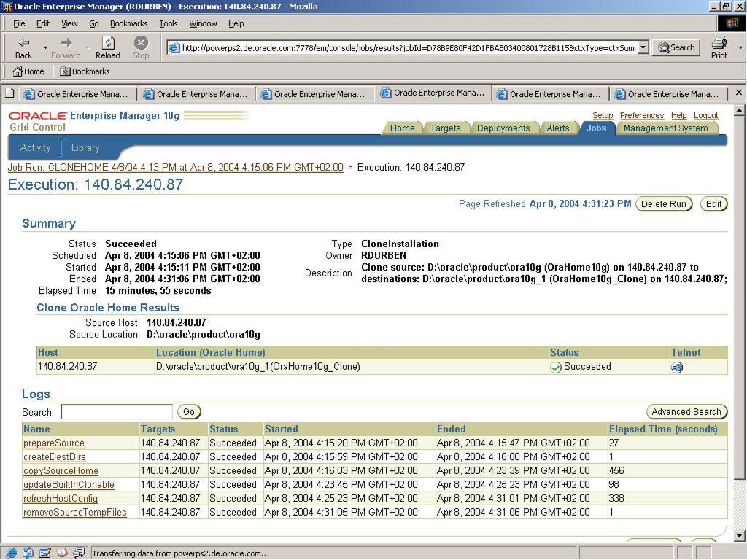
Task: Open the createDestDirs log
Action: 54,456
